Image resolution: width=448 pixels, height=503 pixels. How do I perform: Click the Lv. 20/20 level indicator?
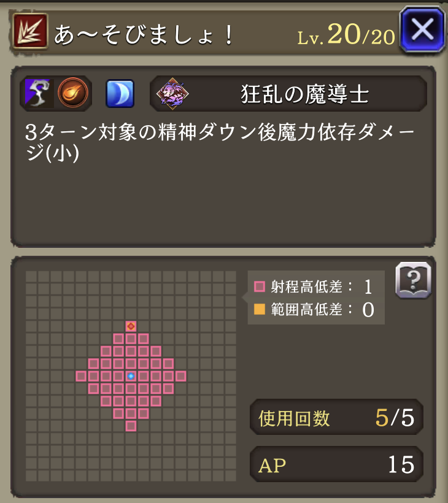(346, 34)
